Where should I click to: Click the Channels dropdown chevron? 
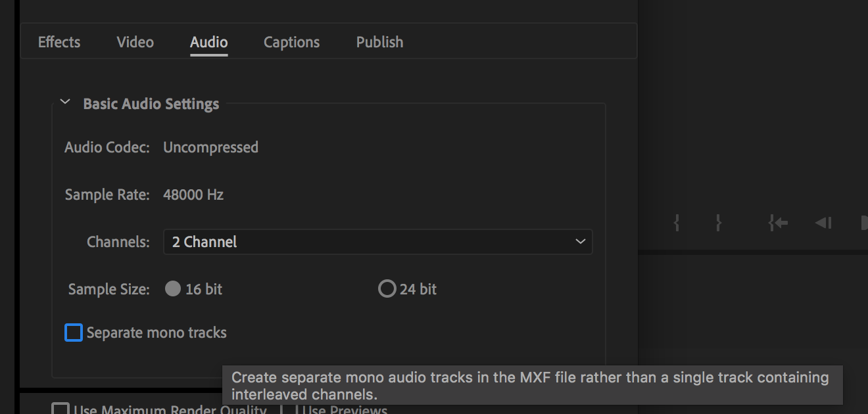581,242
